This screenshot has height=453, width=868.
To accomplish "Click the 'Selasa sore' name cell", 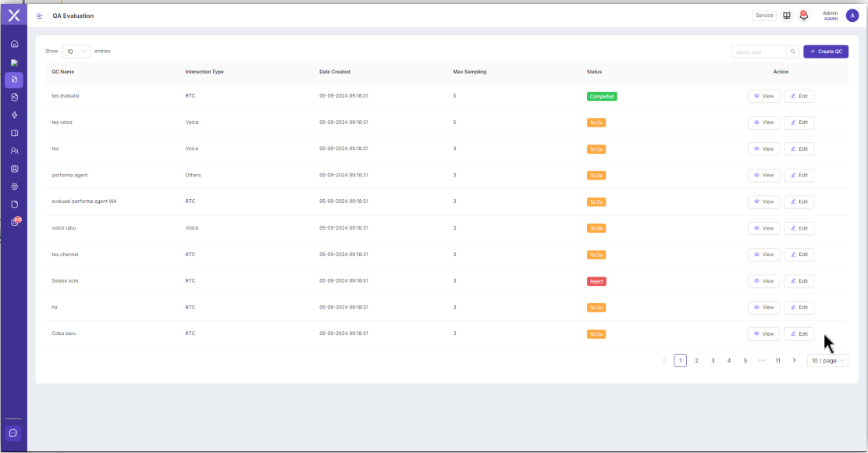I will (65, 280).
